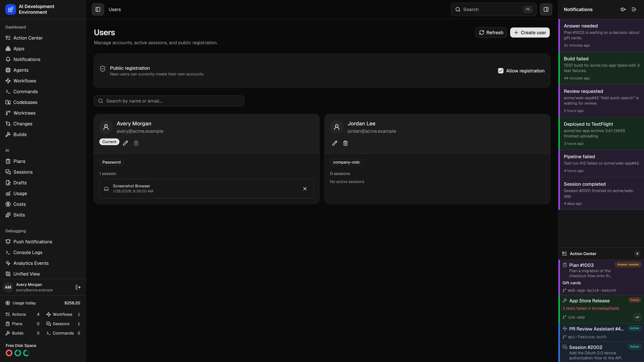The image size is (644, 362).
Task: Toggle the Allow registration checkbox
Action: [x=500, y=71]
